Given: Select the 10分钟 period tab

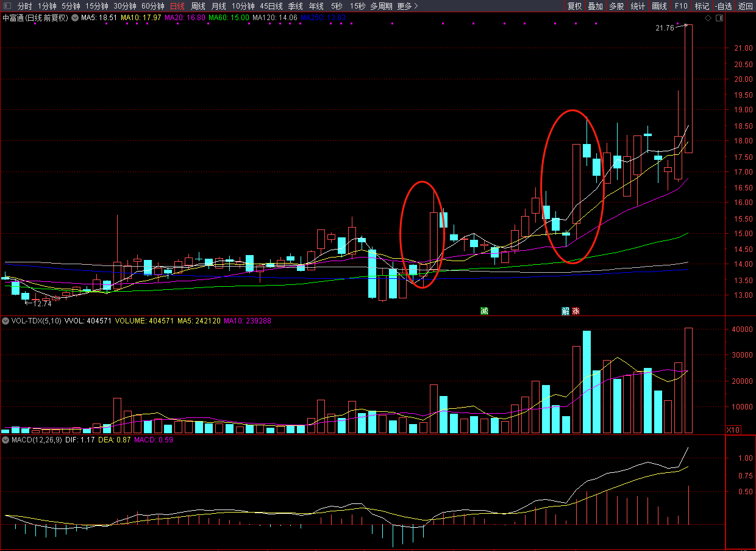Looking at the screenshot, I should click(243, 6).
